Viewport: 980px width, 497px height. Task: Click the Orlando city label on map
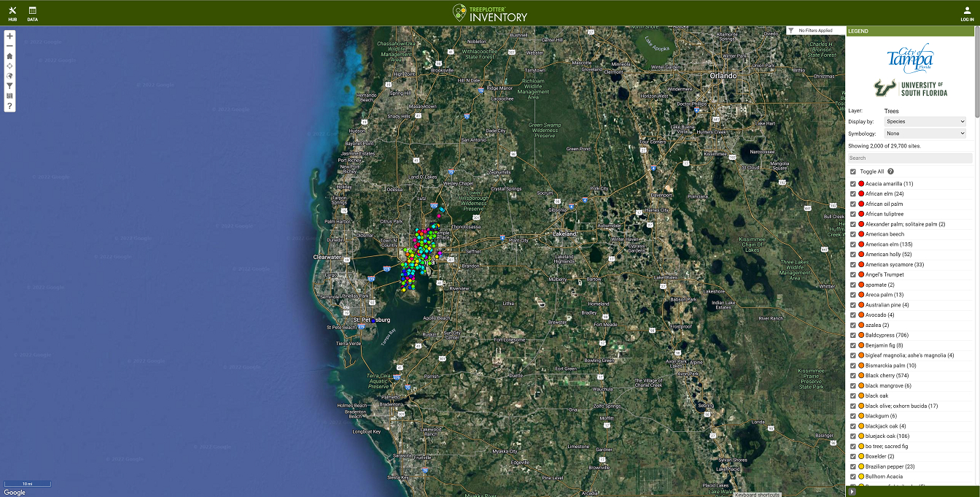[x=723, y=75]
